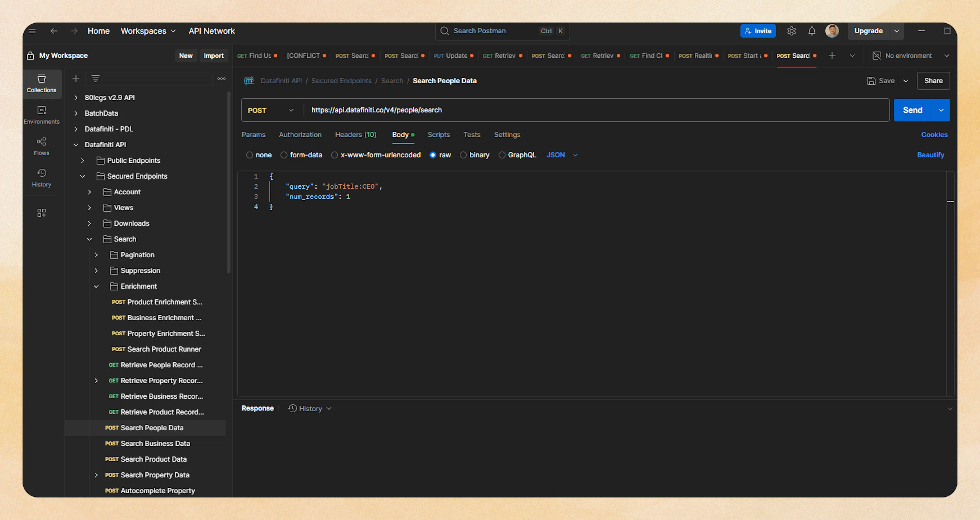
Task: Click the Send button
Action: pos(912,110)
